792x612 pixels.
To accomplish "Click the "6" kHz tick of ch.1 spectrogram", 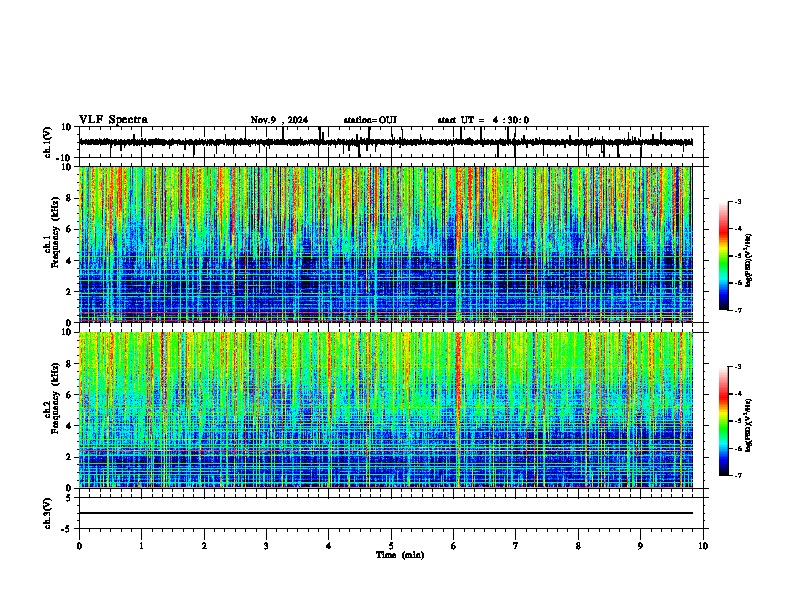I will click(x=68, y=229).
